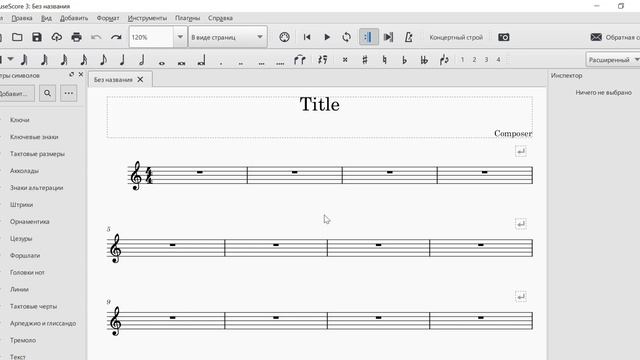Select the longa note duration
The height and width of the screenshot is (360, 640).
pyautogui.click(x=201, y=61)
